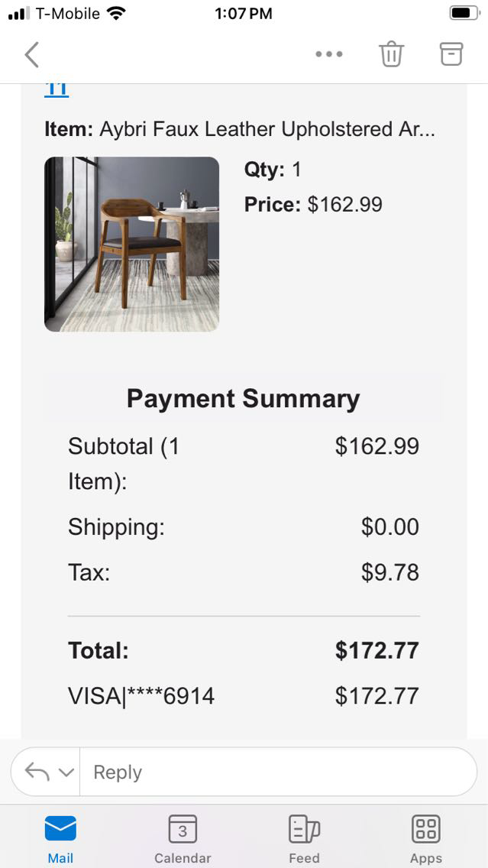Delete email with the trash icon

coord(391,54)
